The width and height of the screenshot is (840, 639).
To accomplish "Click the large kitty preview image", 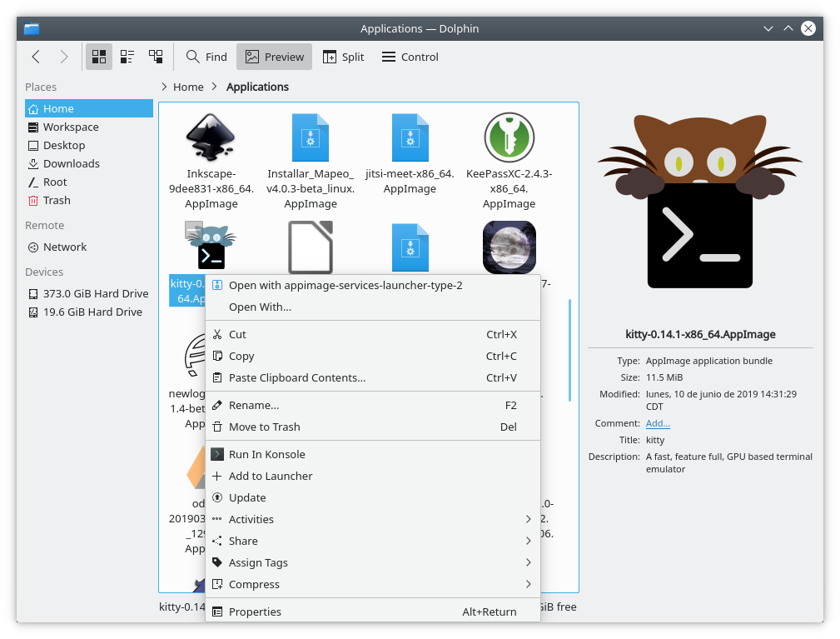I will (x=699, y=201).
